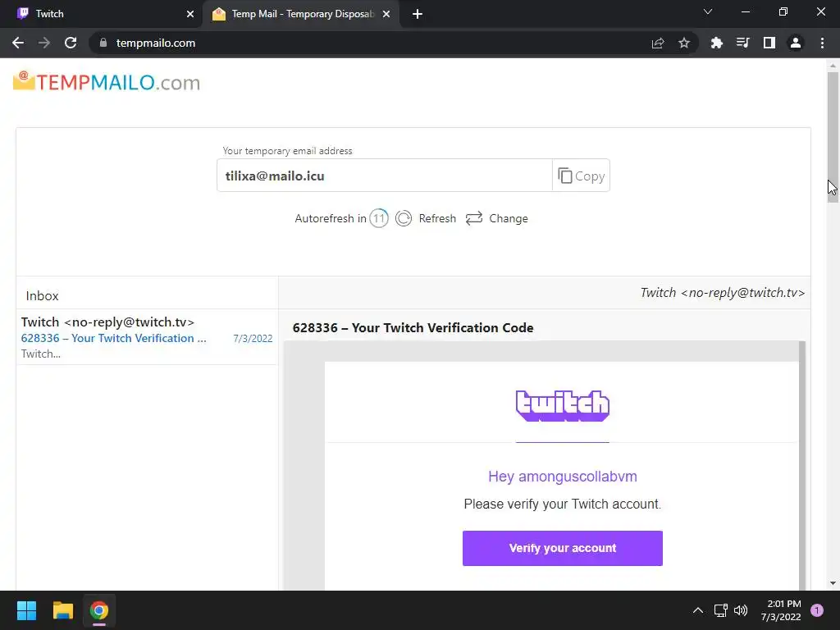Click the Inbox heading
Viewport: 840px width, 630px height.
click(43, 295)
